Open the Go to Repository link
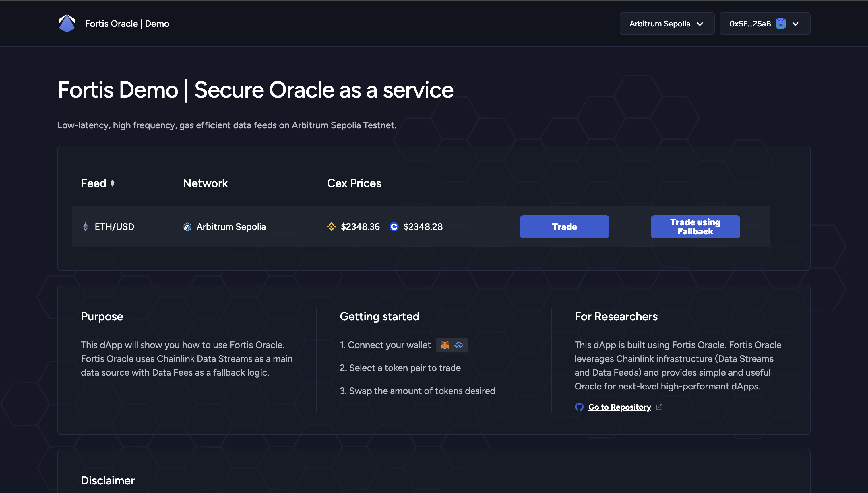868x493 pixels. 619,407
